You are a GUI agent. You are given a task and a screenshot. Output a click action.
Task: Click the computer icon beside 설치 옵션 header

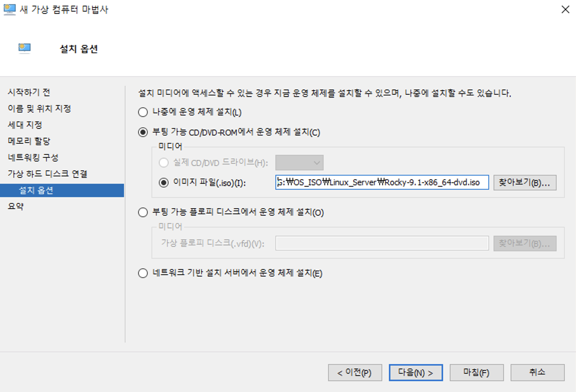(x=24, y=48)
